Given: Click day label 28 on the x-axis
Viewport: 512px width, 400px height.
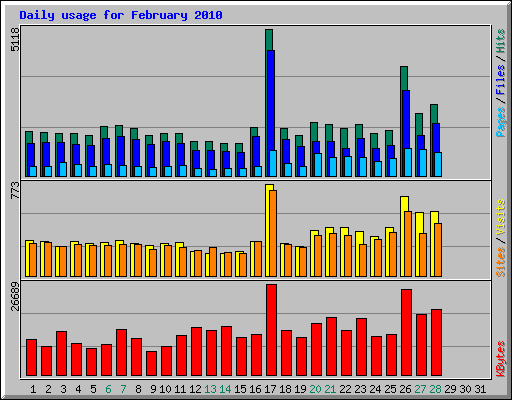Looking at the screenshot, I should pos(435,389).
